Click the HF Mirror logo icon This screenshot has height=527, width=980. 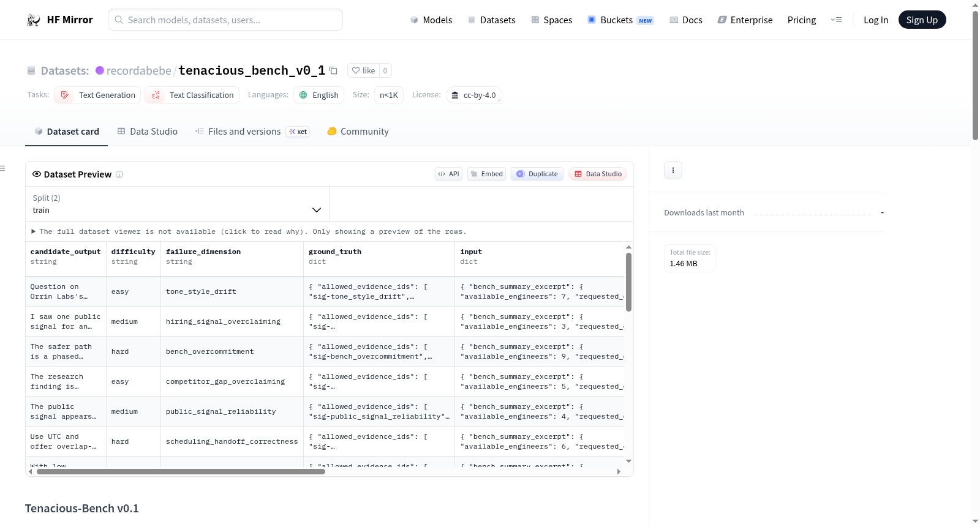click(x=34, y=20)
